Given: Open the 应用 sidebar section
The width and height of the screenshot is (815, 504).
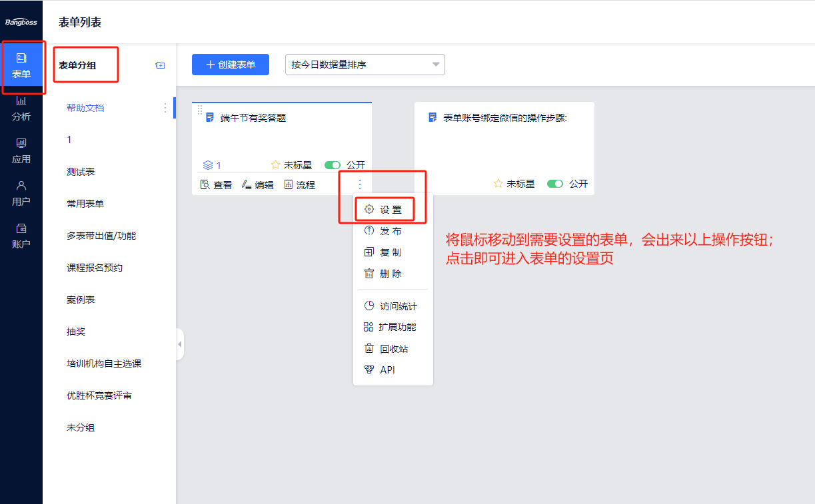Looking at the screenshot, I should tap(21, 151).
